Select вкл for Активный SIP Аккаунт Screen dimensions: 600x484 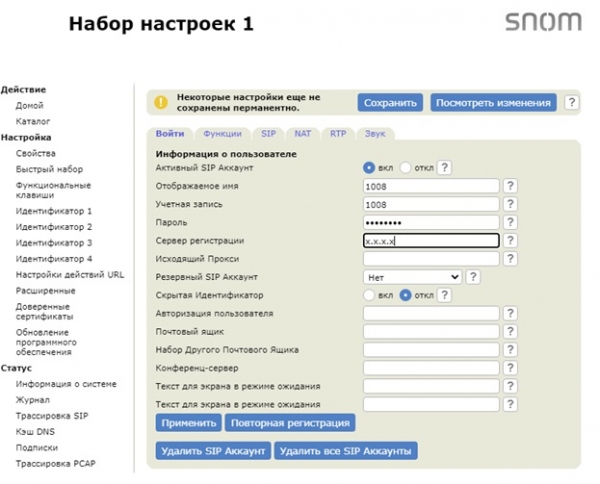click(369, 168)
